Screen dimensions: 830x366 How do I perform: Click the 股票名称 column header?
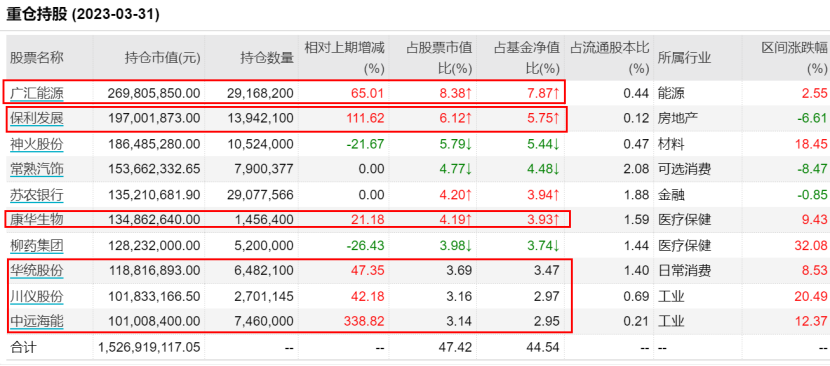37,58
